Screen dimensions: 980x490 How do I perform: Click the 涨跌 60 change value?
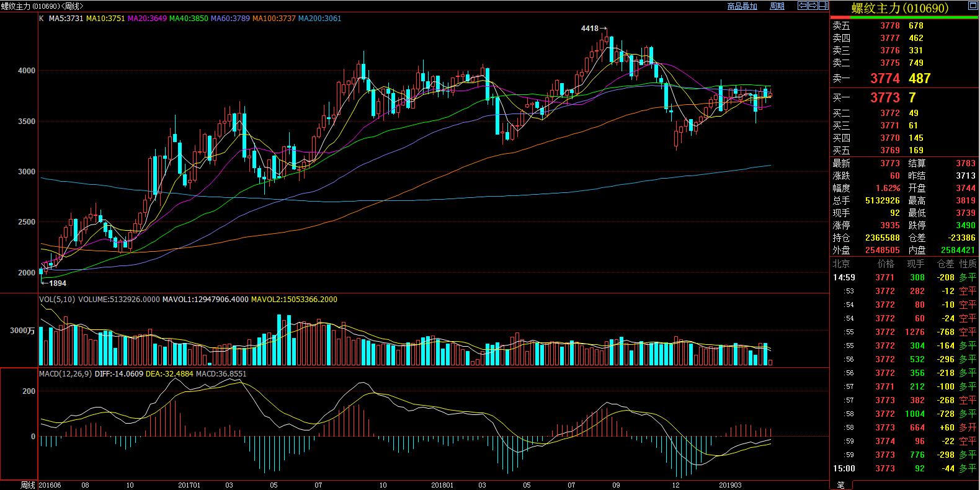click(x=895, y=176)
